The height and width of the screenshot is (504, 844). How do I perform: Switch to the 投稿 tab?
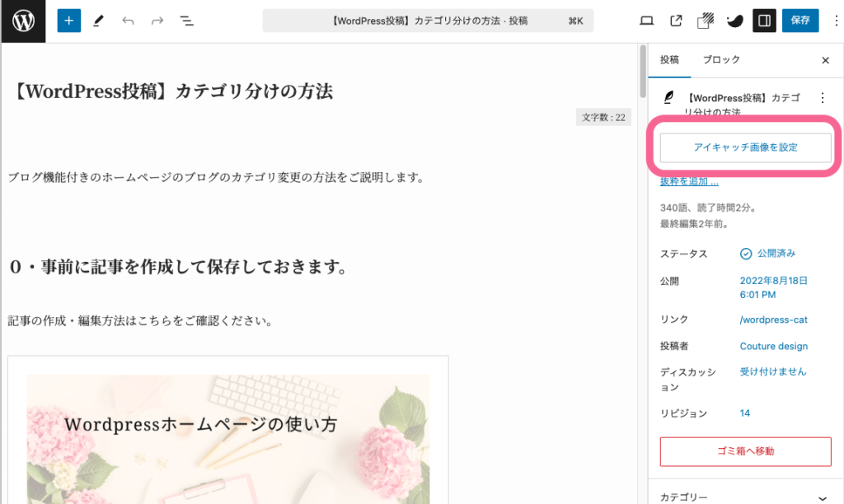669,59
